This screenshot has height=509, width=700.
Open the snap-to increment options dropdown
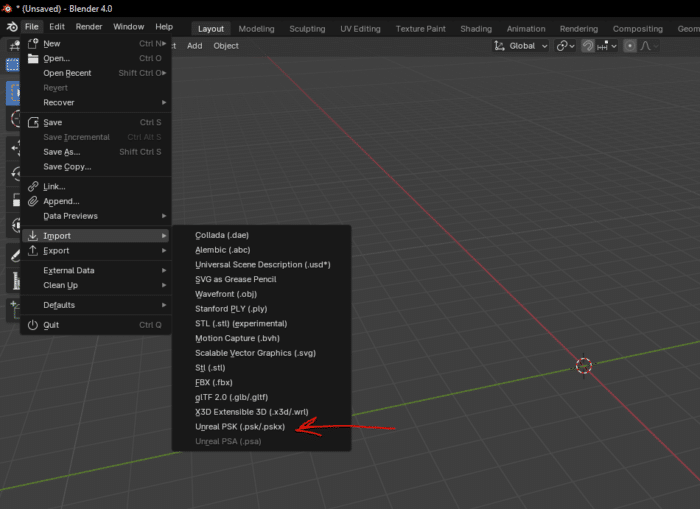coord(607,46)
